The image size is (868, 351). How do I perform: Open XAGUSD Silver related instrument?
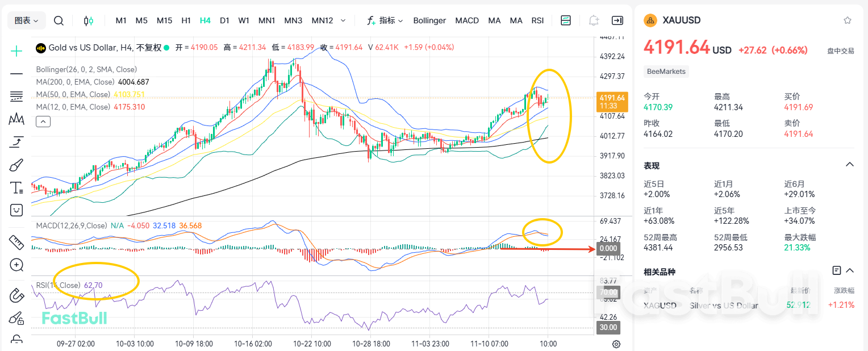click(660, 305)
